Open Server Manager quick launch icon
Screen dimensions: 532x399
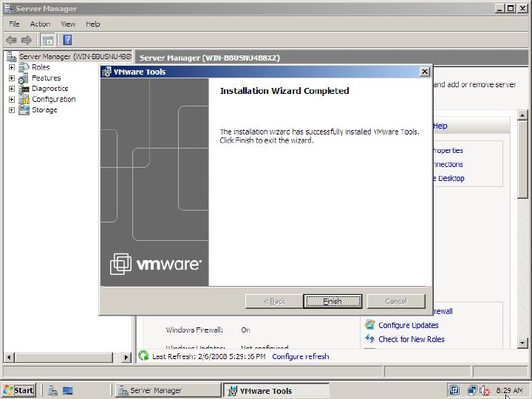52,391
